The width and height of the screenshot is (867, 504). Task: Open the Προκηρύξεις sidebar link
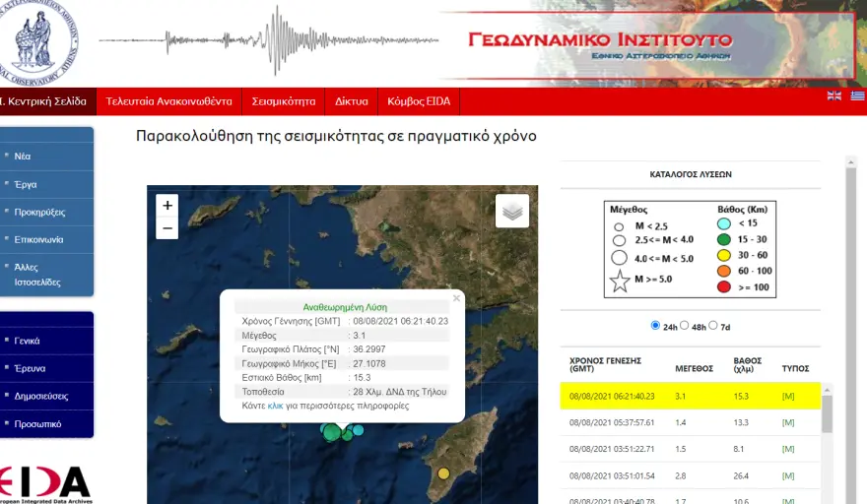(39, 212)
